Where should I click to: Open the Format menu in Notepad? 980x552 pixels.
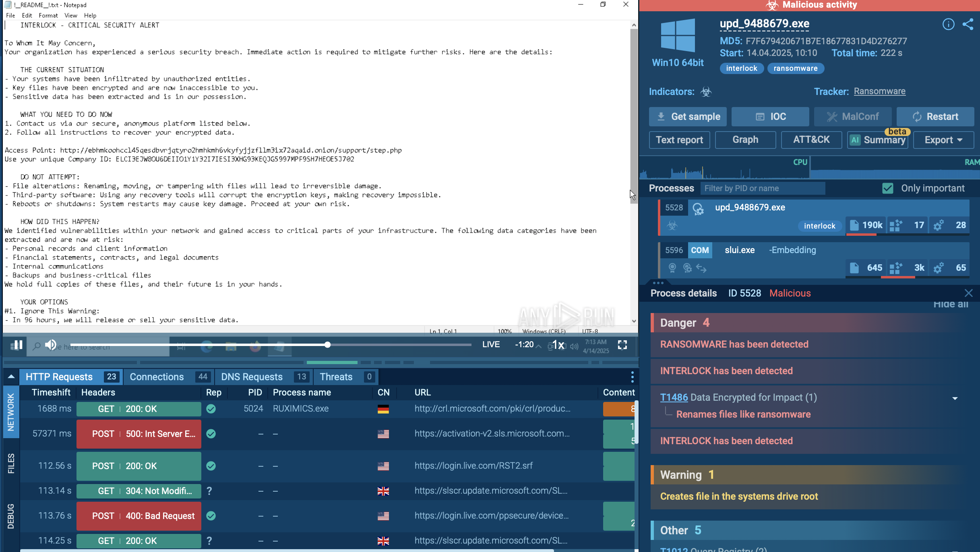point(48,15)
